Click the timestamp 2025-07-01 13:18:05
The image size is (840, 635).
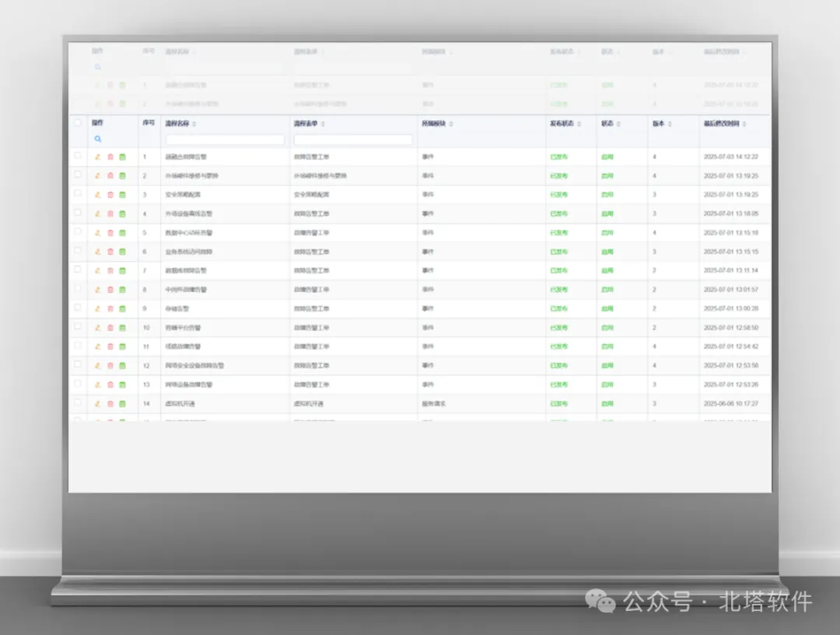[x=731, y=214]
